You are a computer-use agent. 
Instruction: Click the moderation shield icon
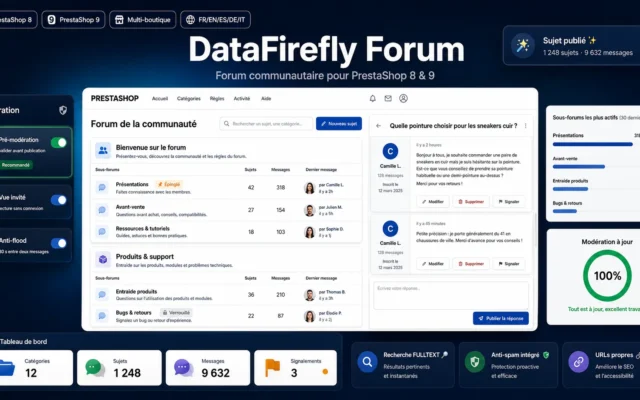coord(63,110)
